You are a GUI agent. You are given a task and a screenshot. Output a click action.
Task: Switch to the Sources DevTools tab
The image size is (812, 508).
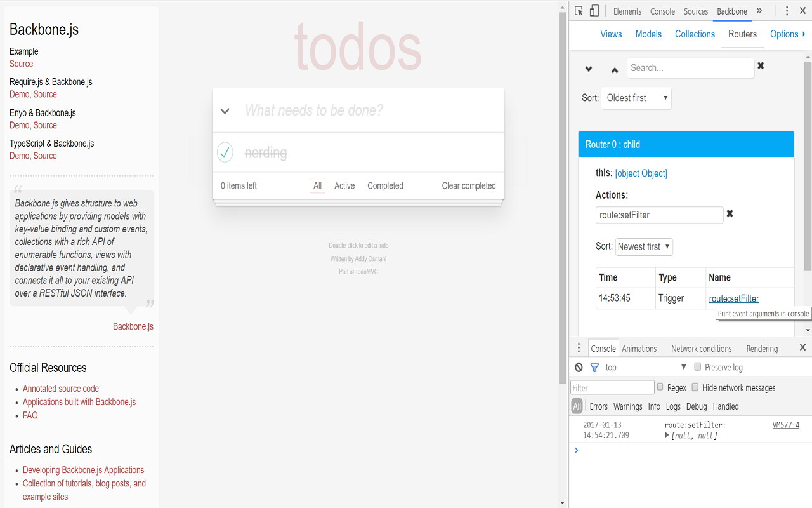tap(695, 11)
